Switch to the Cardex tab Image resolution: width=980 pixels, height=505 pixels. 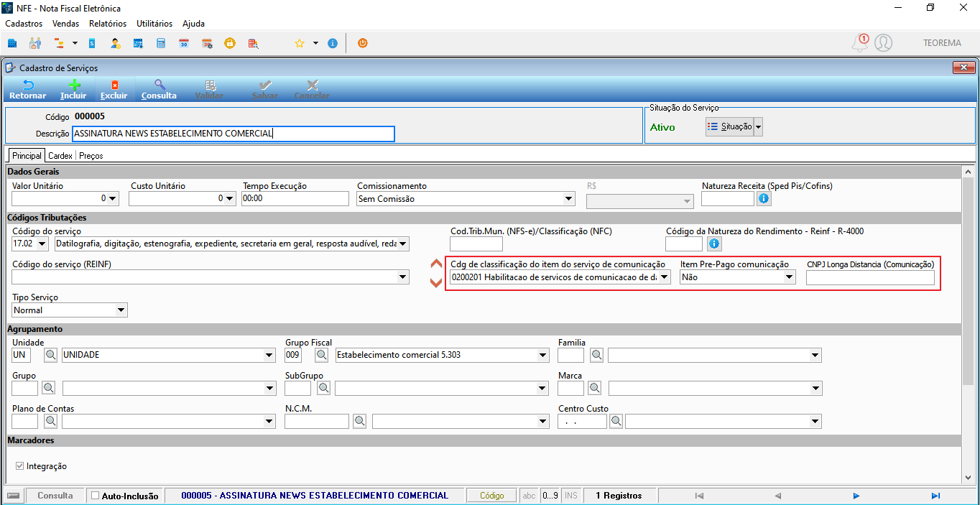[60, 155]
